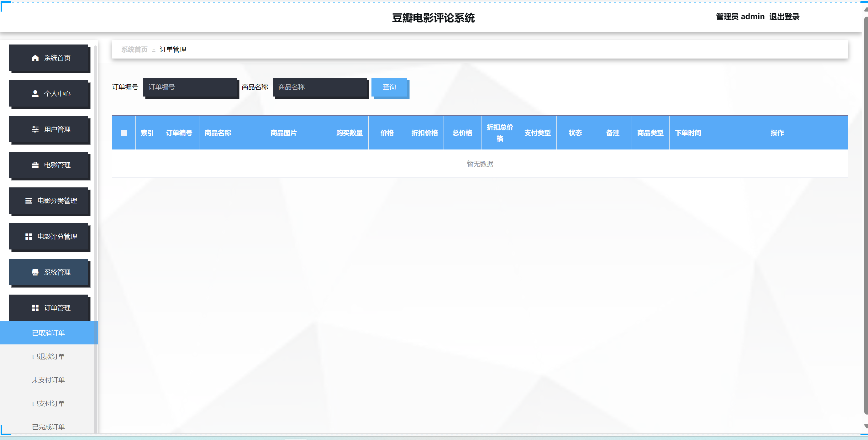Collapse the 订单管理 sidebar menu
This screenshot has height=440, width=868.
tap(57, 308)
